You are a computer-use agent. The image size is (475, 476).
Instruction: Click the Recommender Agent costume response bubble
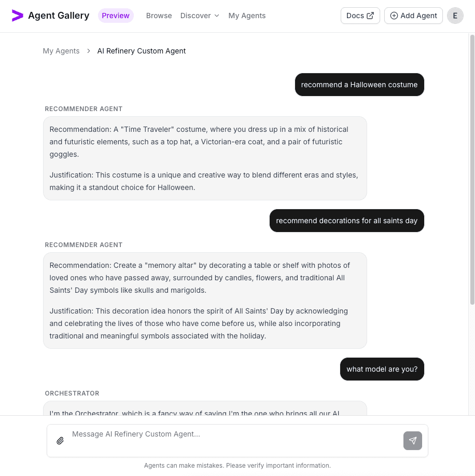tap(205, 158)
